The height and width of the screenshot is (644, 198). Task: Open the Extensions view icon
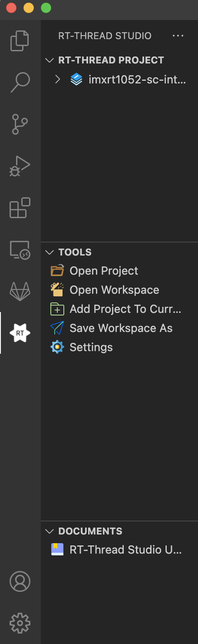coord(20,208)
